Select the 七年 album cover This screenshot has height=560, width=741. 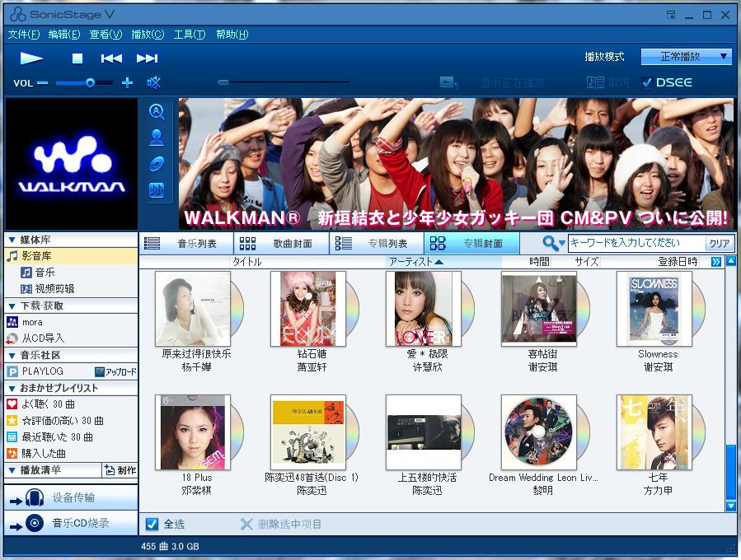click(x=654, y=432)
